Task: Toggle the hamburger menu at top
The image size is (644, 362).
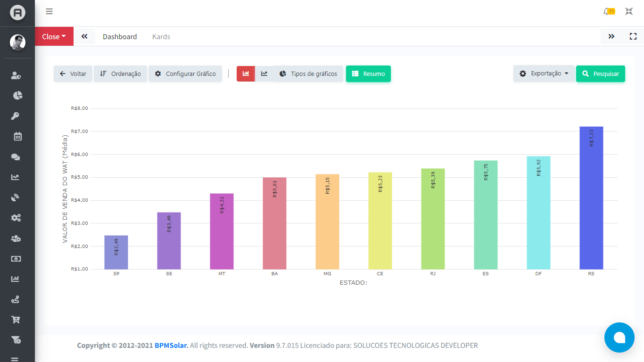Action: click(x=49, y=12)
